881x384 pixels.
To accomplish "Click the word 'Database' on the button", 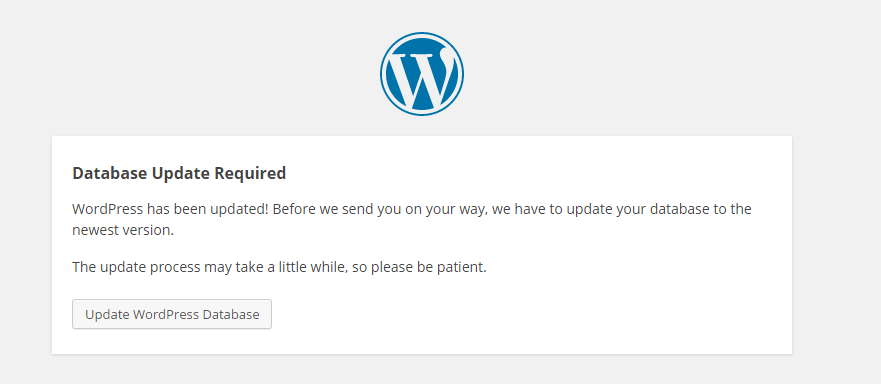I will 231,314.
